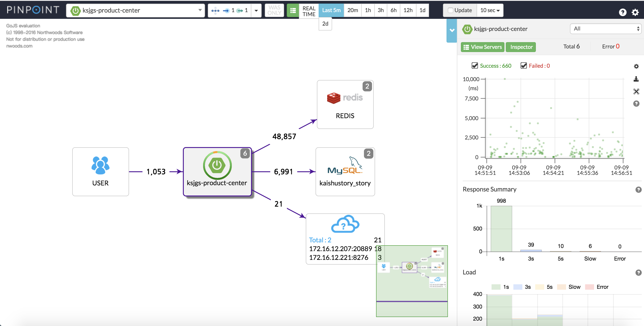Click the 5s legend swatch in Load
This screenshot has height=326, width=644.
(x=539, y=287)
